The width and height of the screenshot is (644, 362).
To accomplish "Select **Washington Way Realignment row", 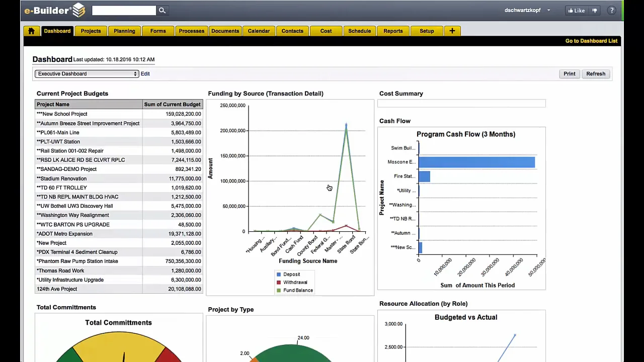I will (119, 215).
